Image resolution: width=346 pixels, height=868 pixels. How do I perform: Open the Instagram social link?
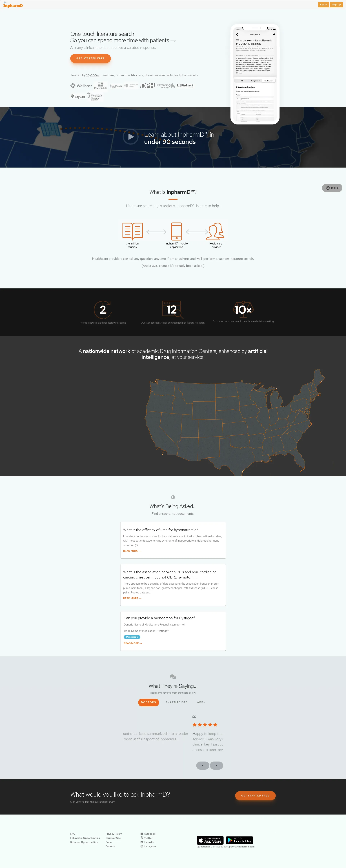coord(148,846)
